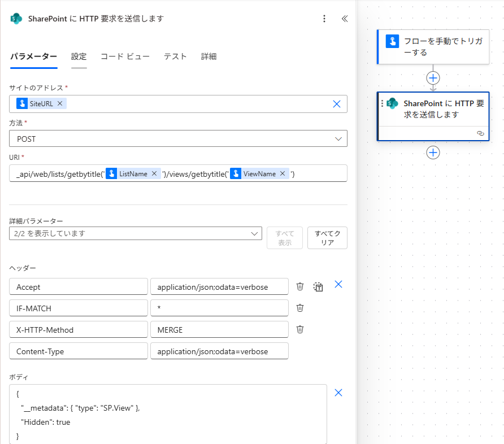Switch to the 設定 tab
Screen dimensions: 504x444
[x=79, y=56]
